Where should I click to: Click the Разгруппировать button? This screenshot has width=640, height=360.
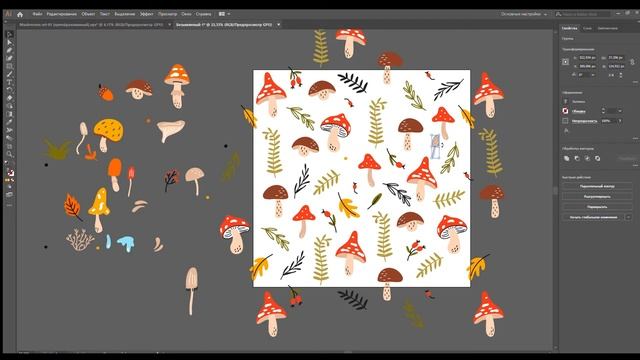click(597, 196)
